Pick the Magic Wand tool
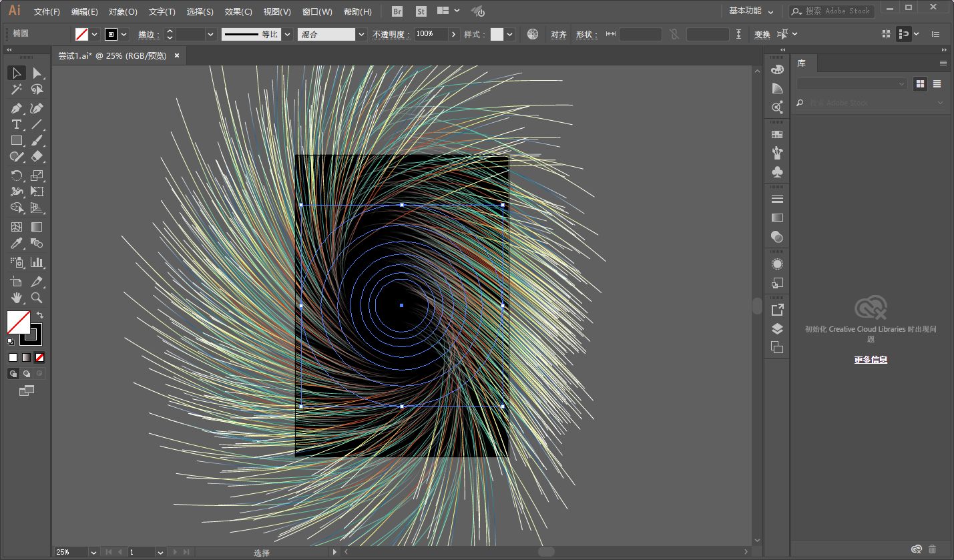 tap(17, 89)
